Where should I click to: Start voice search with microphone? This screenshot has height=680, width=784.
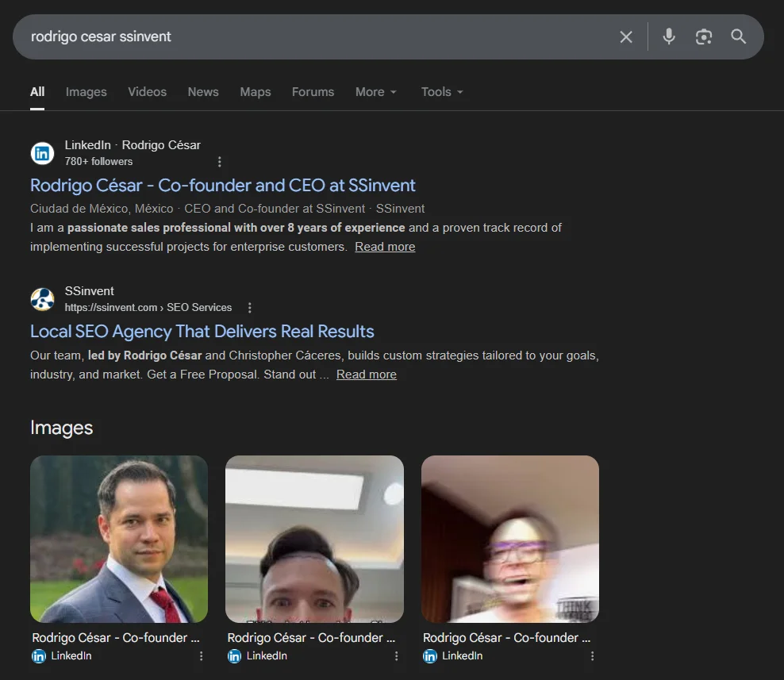(669, 36)
